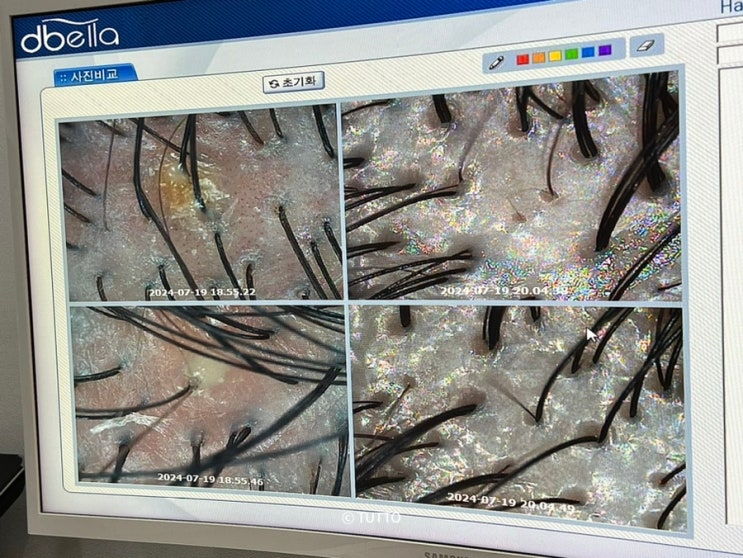Pick the green color swatch
Screen dimensions: 743x558
pyautogui.click(x=571, y=54)
